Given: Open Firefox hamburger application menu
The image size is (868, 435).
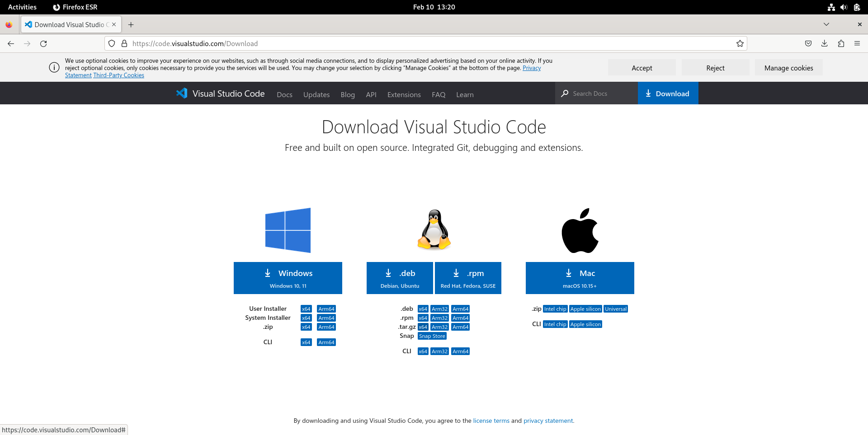Looking at the screenshot, I should 857,43.
